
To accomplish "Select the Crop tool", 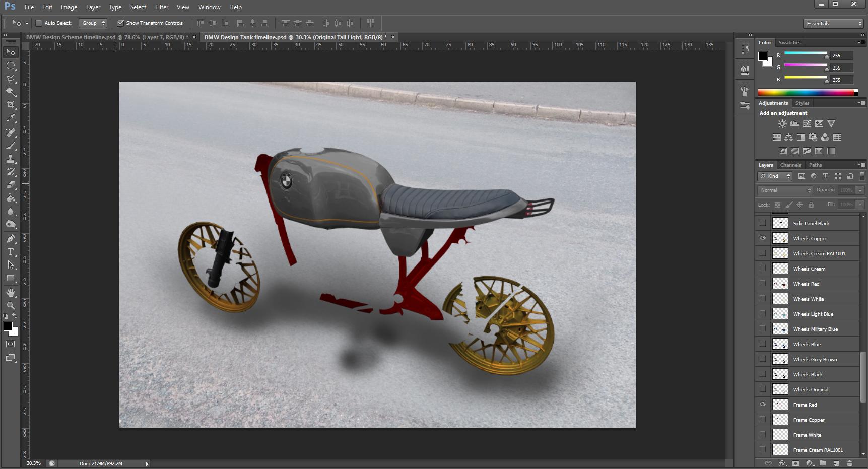I will coord(11,105).
